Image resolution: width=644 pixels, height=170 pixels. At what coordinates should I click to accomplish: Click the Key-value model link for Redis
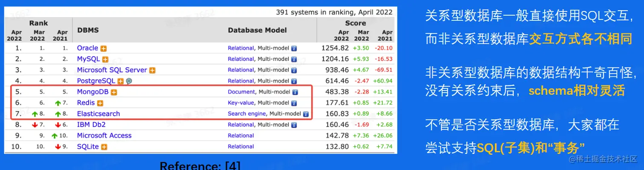click(x=241, y=103)
